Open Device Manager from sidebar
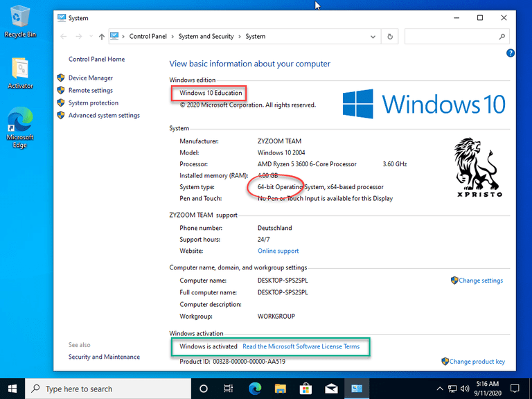The image size is (532, 399). click(91, 78)
